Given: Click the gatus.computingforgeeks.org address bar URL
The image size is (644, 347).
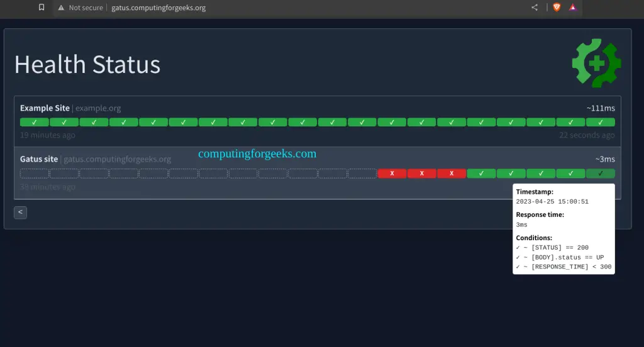Looking at the screenshot, I should [x=158, y=8].
